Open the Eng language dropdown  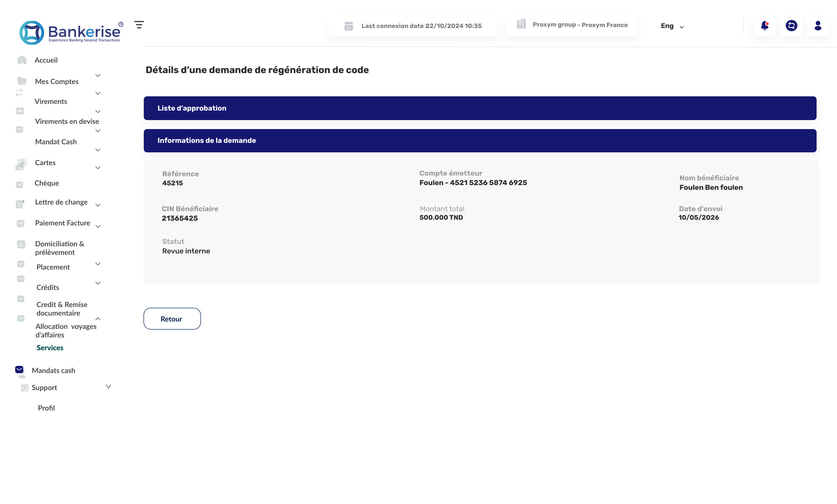click(x=672, y=26)
